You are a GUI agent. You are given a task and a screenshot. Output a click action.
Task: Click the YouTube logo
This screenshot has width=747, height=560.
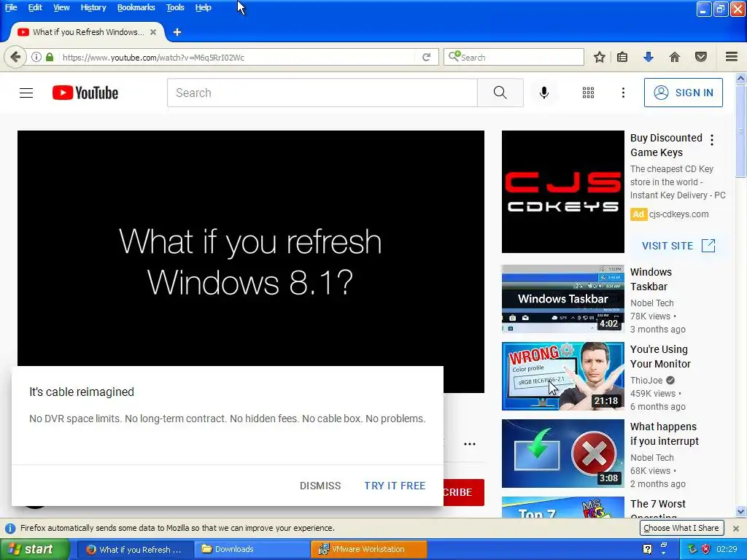[85, 93]
